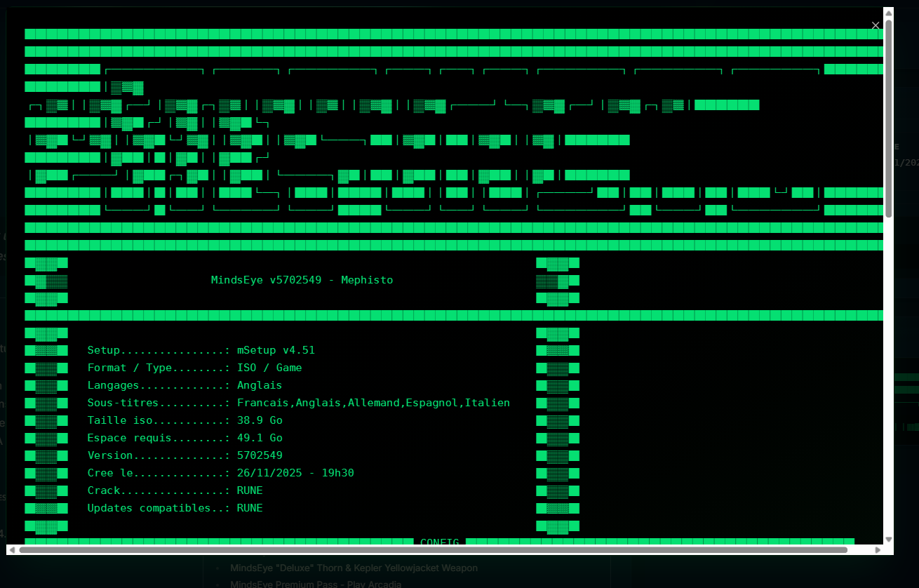Click the 'Format / Type' line showing ISO / Game

[x=195, y=368]
